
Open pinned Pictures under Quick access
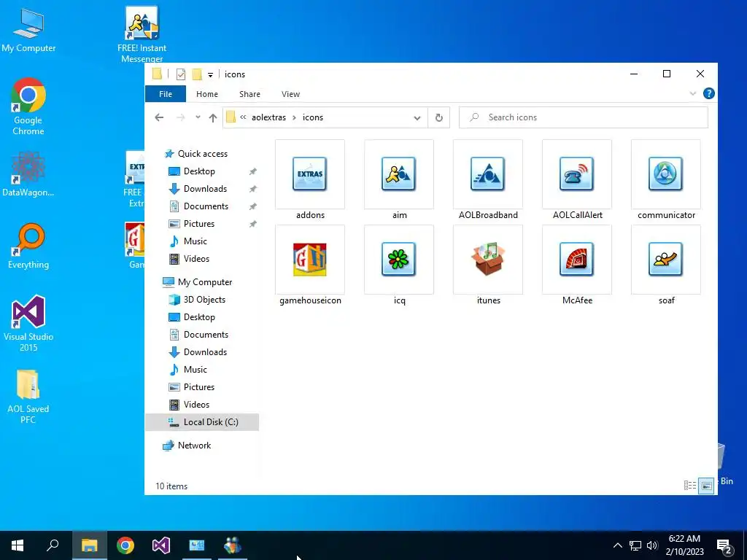[x=199, y=224]
